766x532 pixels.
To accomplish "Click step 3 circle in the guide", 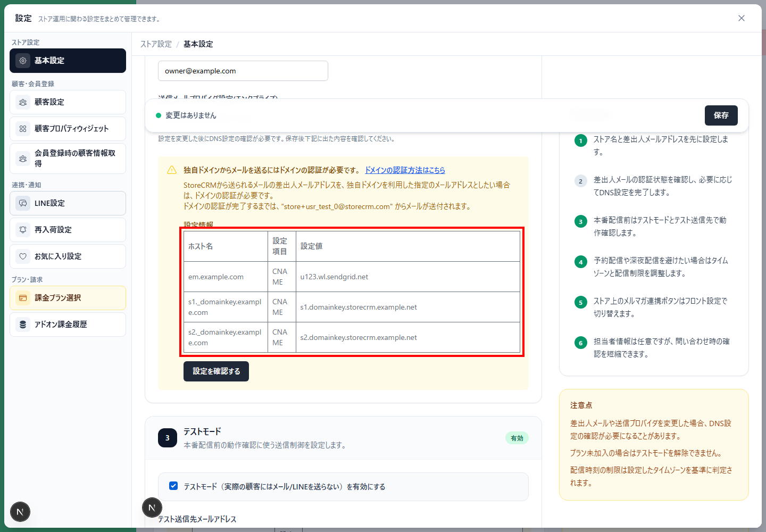I will pos(581,222).
